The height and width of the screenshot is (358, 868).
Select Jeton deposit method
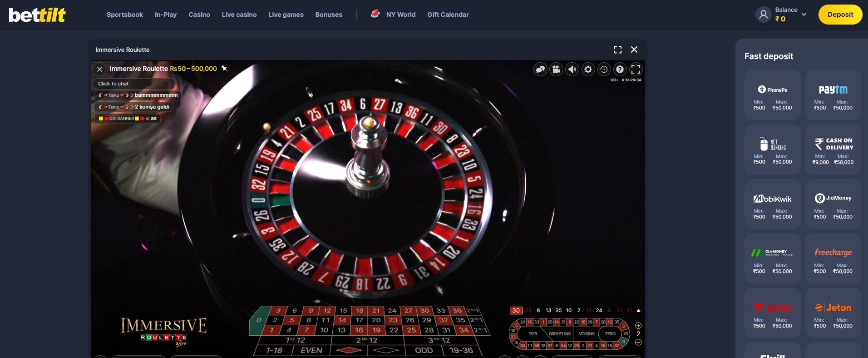[833, 313]
